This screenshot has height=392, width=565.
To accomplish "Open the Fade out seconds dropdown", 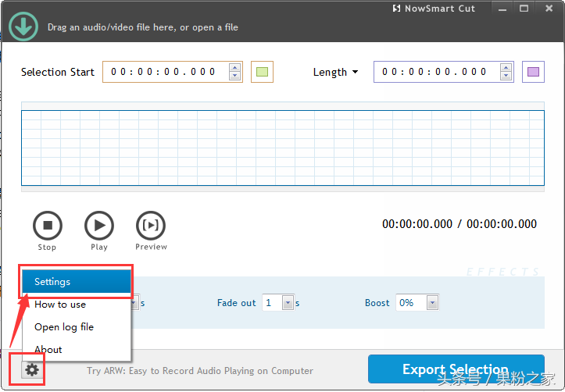I will click(288, 303).
